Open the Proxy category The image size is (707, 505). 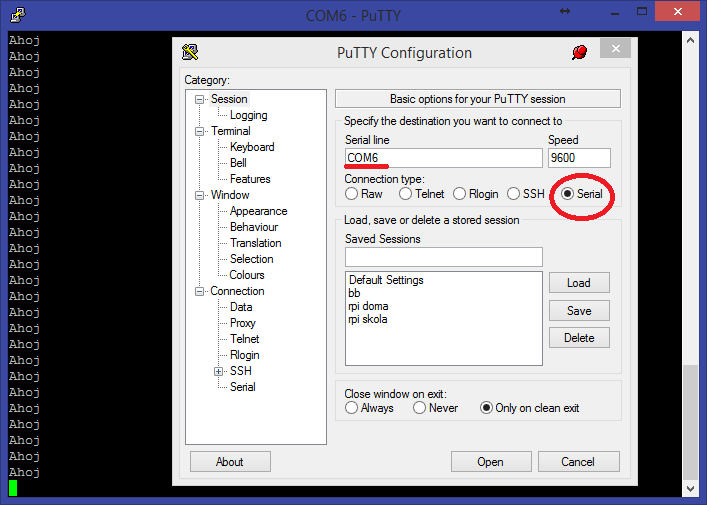pos(243,323)
